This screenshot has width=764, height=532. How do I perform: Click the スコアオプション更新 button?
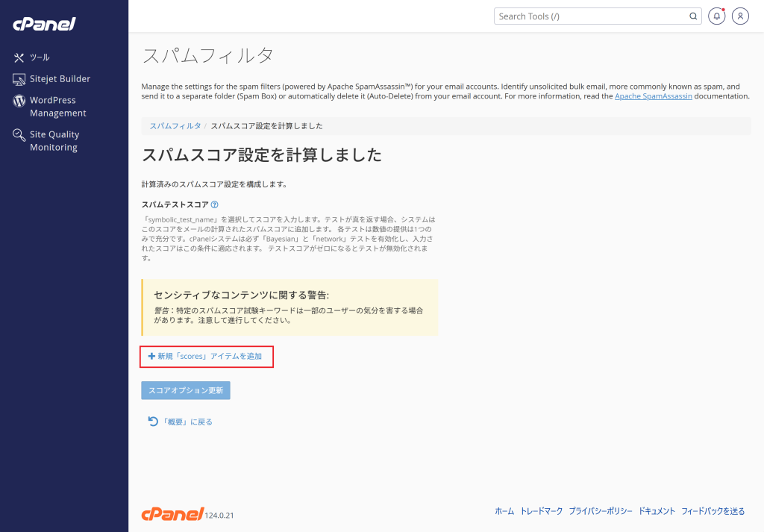click(186, 389)
